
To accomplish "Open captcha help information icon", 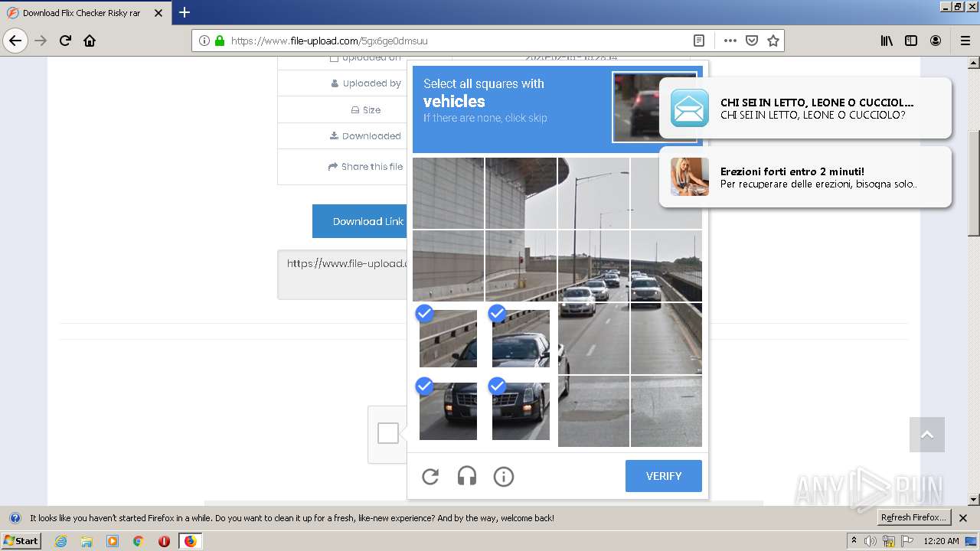I will pos(504,477).
